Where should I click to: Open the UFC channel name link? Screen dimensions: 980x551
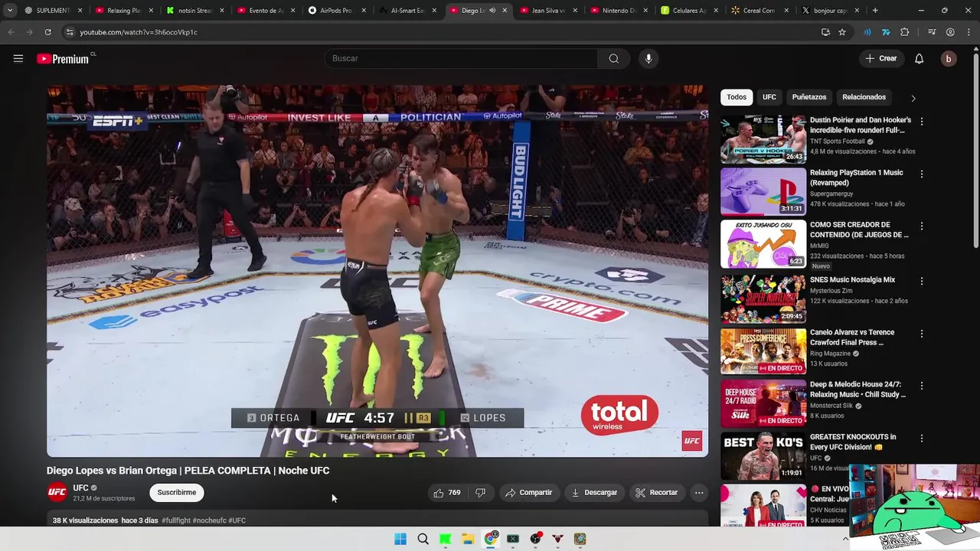[x=80, y=487]
